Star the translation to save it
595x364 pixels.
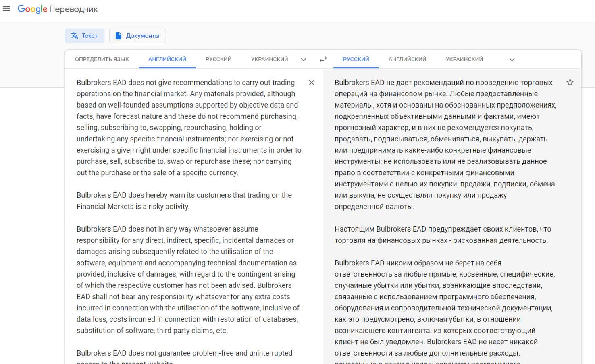(570, 83)
